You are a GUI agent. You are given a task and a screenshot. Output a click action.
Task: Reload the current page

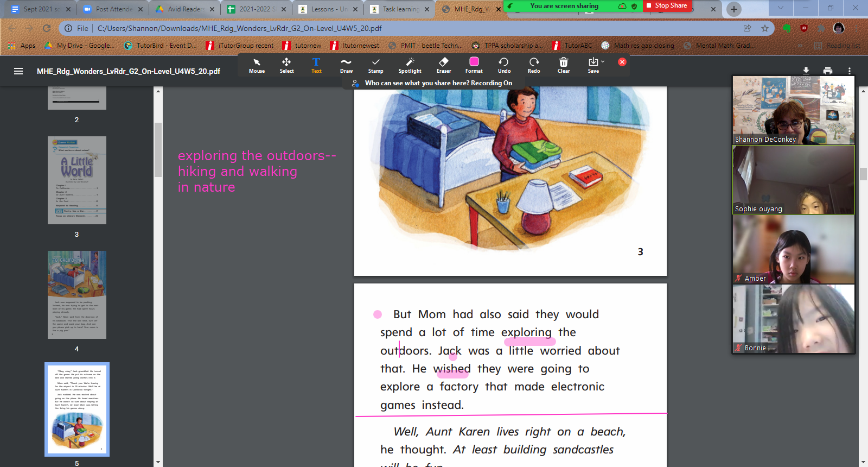click(47, 28)
